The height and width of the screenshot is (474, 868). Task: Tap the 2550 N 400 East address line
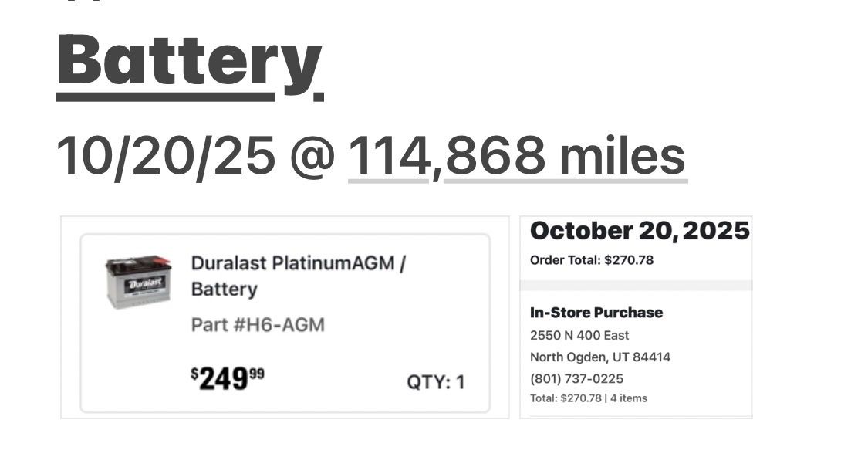pyautogui.click(x=579, y=335)
